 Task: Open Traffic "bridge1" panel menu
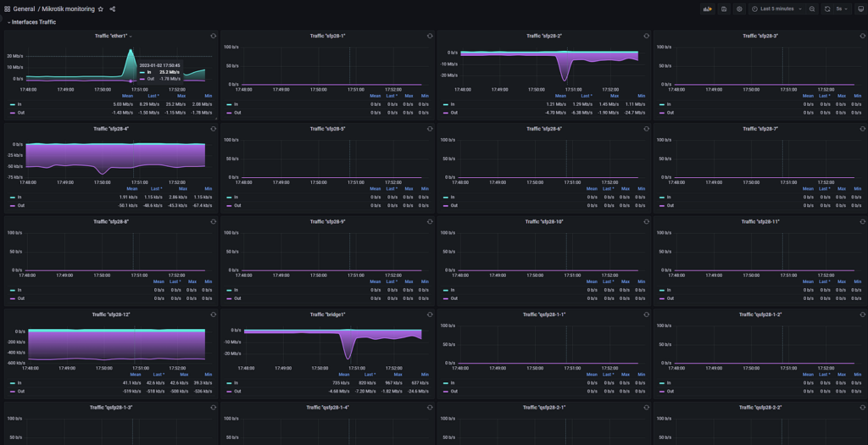tap(327, 315)
